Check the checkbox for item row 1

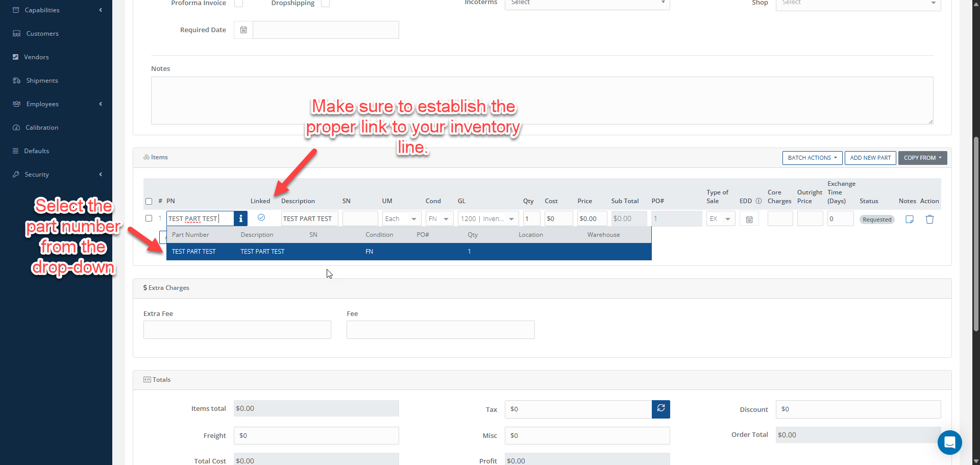tap(149, 218)
